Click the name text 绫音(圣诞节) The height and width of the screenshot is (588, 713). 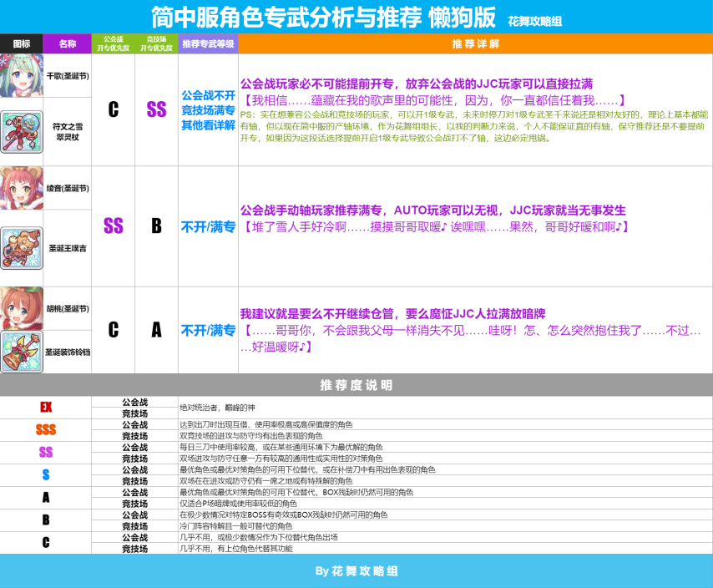tap(68, 188)
